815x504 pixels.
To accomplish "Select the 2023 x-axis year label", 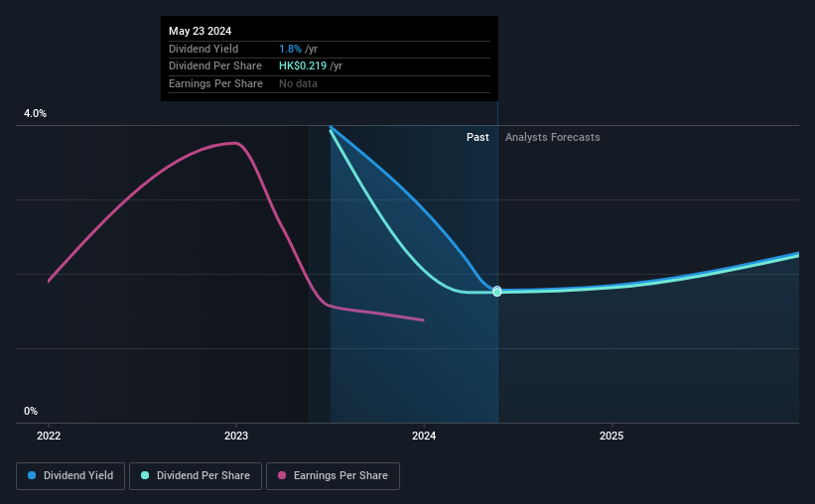I will (236, 435).
